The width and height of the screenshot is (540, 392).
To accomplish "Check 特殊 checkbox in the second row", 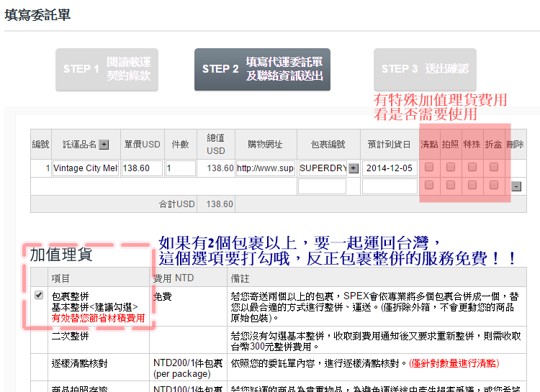I will (472, 185).
